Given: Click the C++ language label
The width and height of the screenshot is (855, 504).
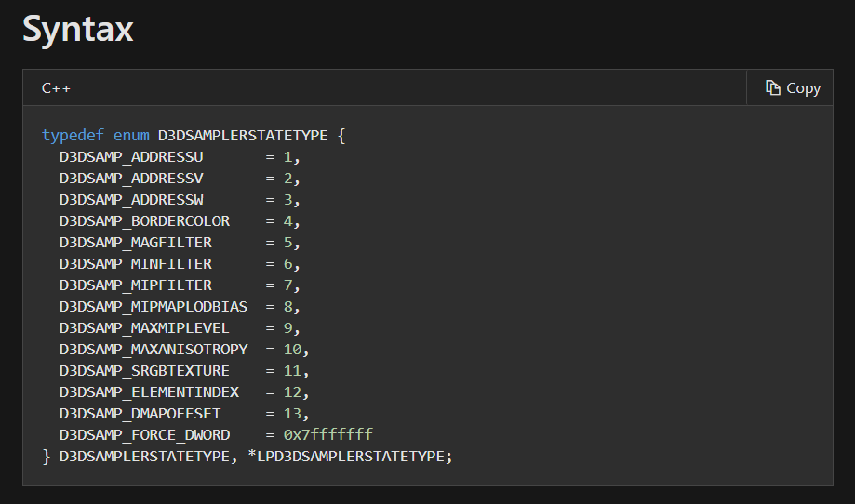Looking at the screenshot, I should click(x=56, y=88).
